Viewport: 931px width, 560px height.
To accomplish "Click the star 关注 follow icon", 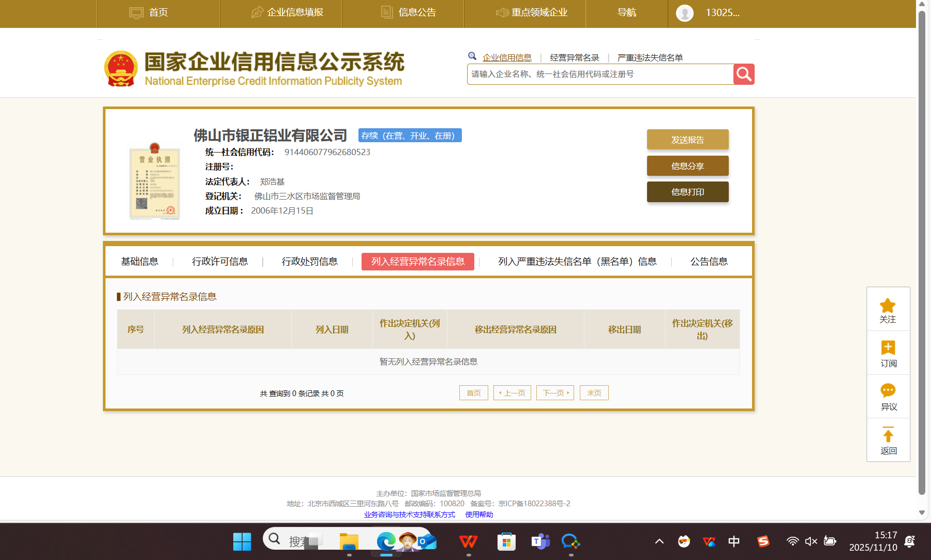I will (888, 306).
